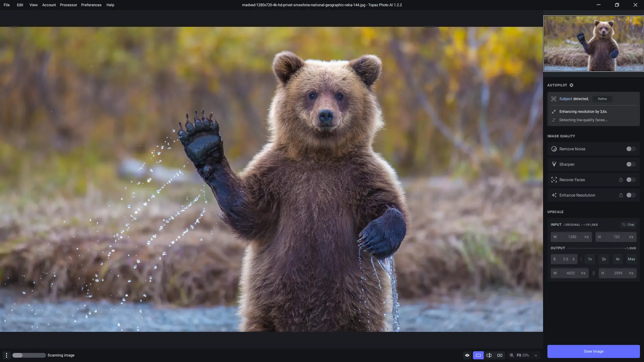
Task: Switch to side-by-side view icon
Action: pos(500,355)
